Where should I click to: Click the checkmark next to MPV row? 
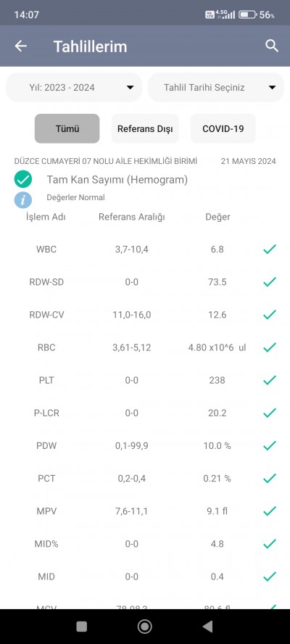point(270,511)
